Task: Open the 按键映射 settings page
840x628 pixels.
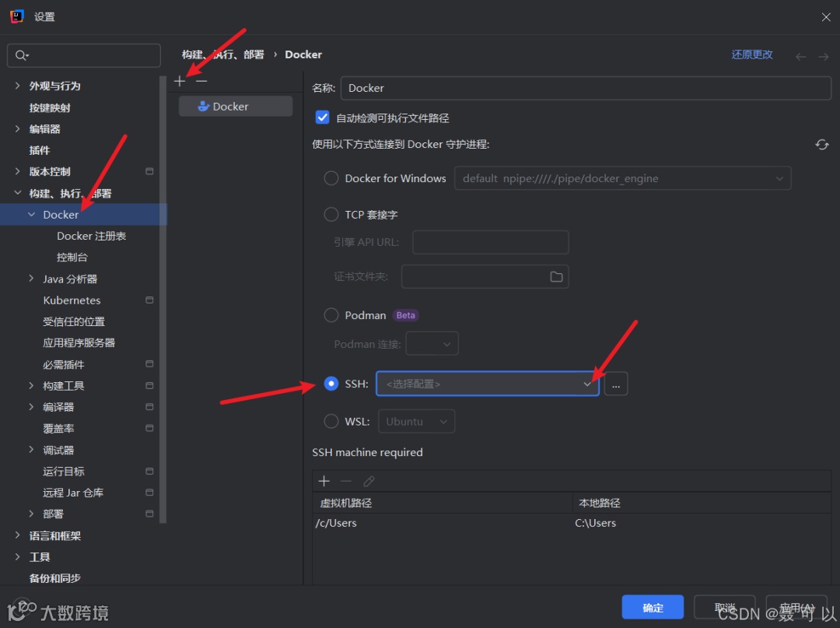Action: click(x=50, y=107)
